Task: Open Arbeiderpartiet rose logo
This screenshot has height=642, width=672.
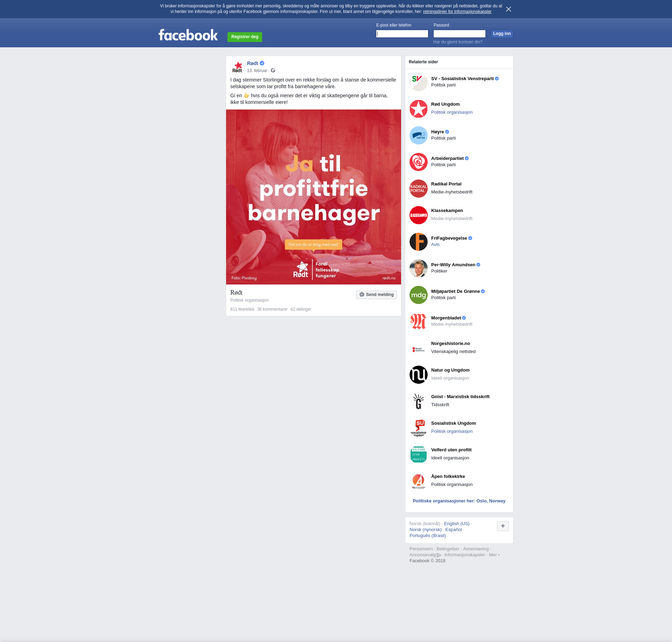Action: coord(419,162)
